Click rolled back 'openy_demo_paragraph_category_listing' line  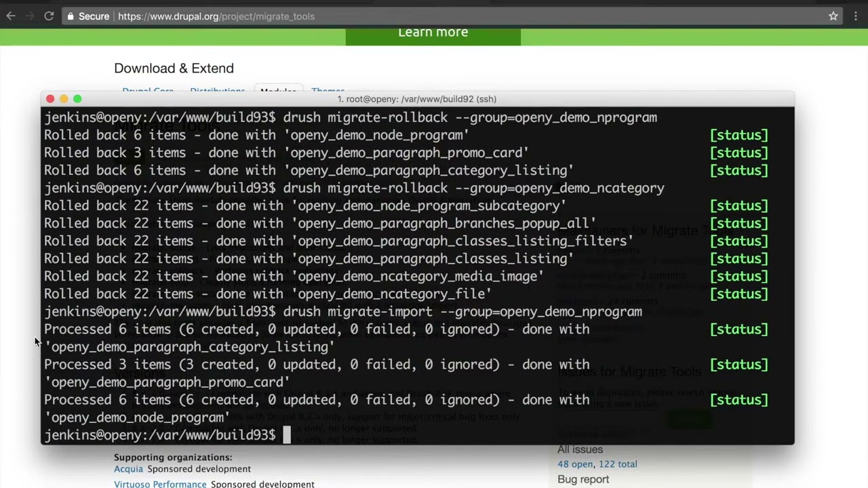(309, 170)
